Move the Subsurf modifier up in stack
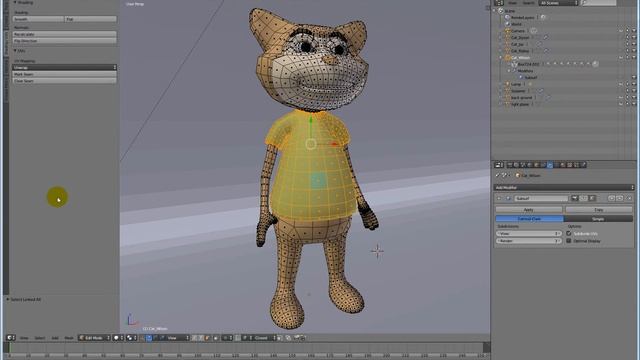640x360 pixels. click(x=611, y=198)
